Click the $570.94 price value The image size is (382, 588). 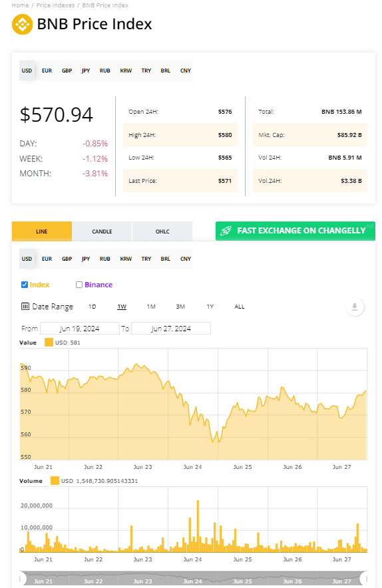pos(57,115)
